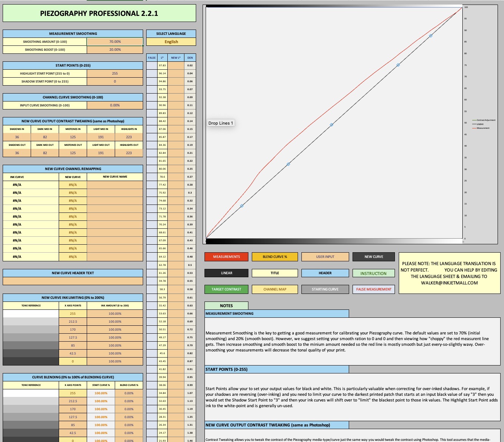
Task: Click the DEN column header
Action: (x=190, y=58)
